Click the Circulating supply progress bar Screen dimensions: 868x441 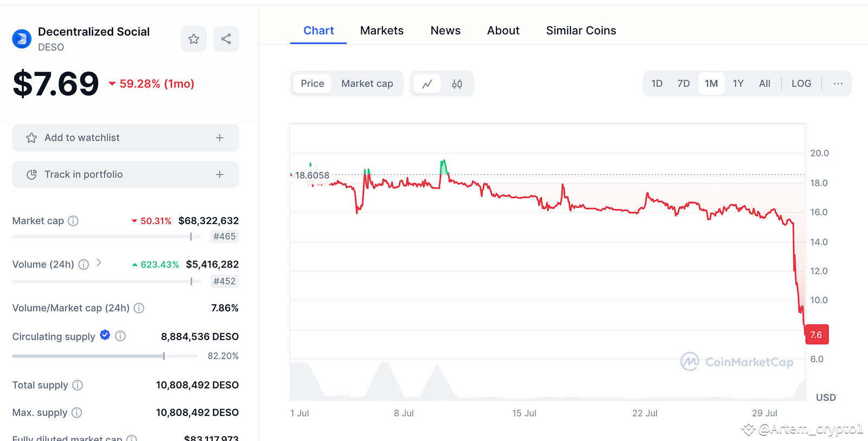point(105,356)
